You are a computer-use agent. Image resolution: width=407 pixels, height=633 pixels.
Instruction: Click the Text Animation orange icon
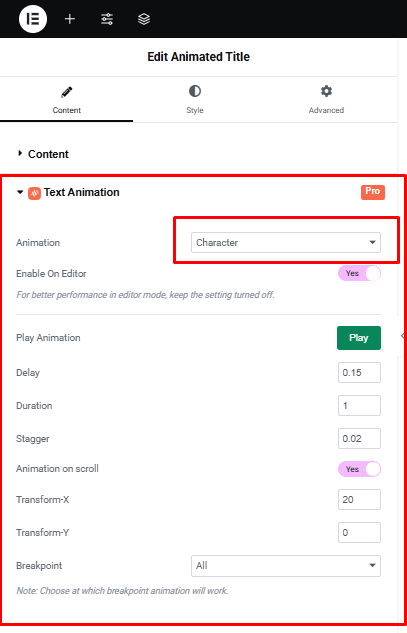click(34, 193)
